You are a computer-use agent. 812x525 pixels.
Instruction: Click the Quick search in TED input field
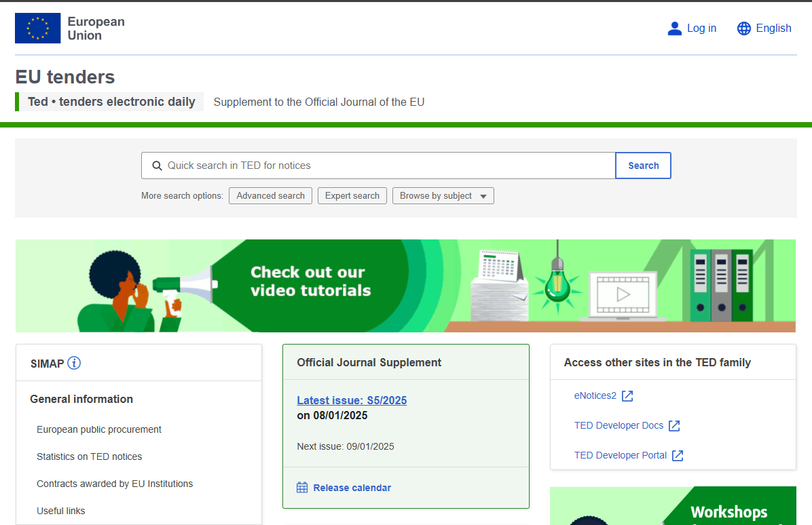tap(378, 166)
